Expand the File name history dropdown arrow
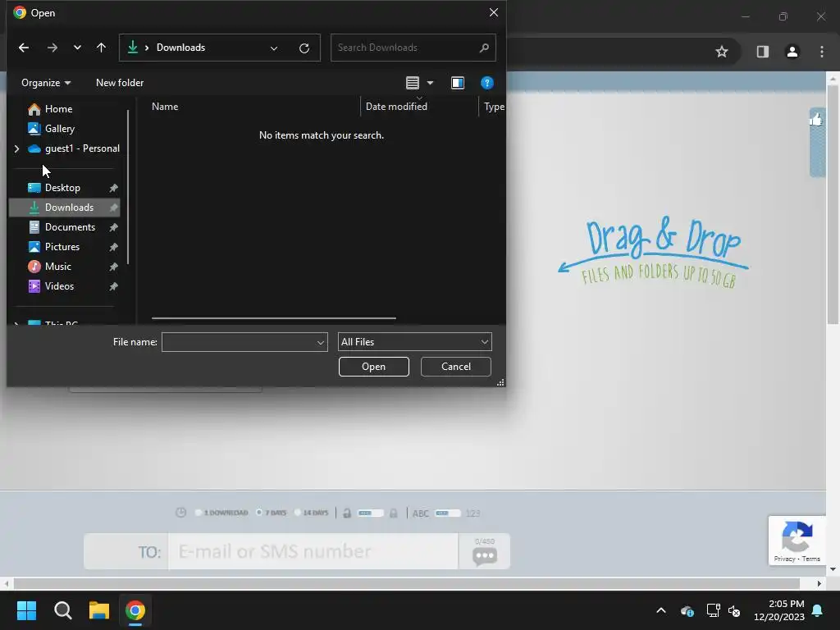The width and height of the screenshot is (840, 630). [321, 342]
